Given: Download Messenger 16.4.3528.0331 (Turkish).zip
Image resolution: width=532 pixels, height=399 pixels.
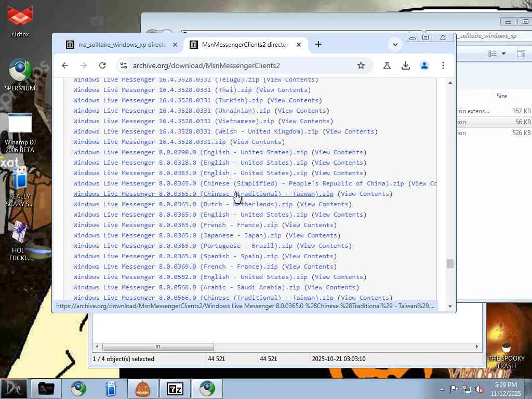Looking at the screenshot, I should coord(168,100).
